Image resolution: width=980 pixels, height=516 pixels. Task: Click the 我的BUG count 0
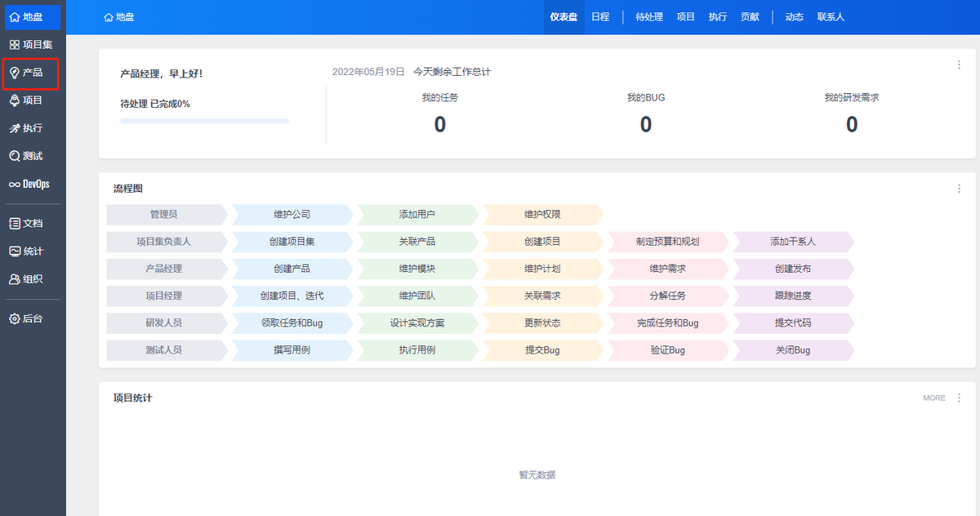pyautogui.click(x=646, y=124)
